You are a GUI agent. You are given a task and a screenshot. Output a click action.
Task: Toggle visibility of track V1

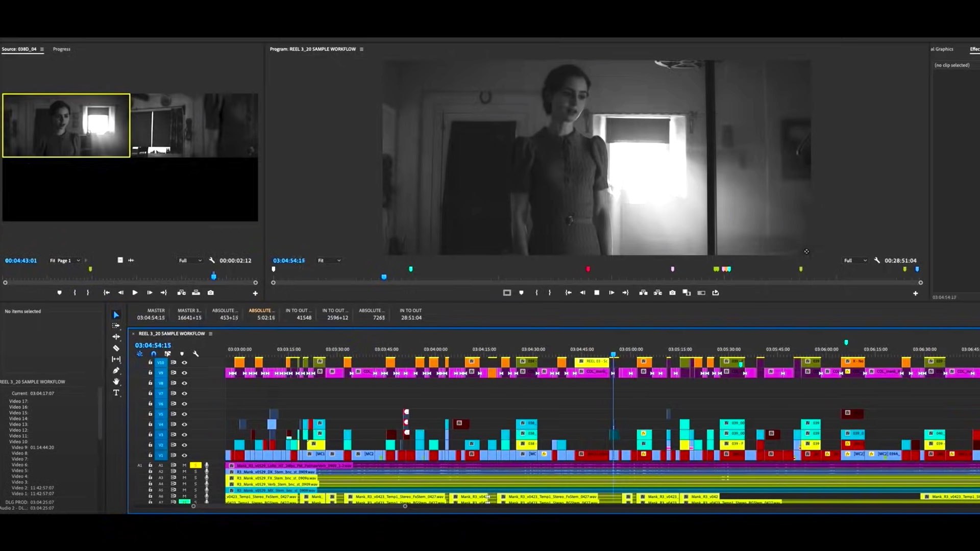(x=184, y=455)
